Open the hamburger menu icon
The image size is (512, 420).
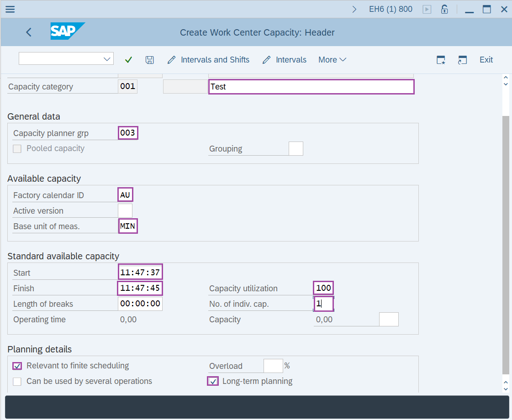pos(10,9)
